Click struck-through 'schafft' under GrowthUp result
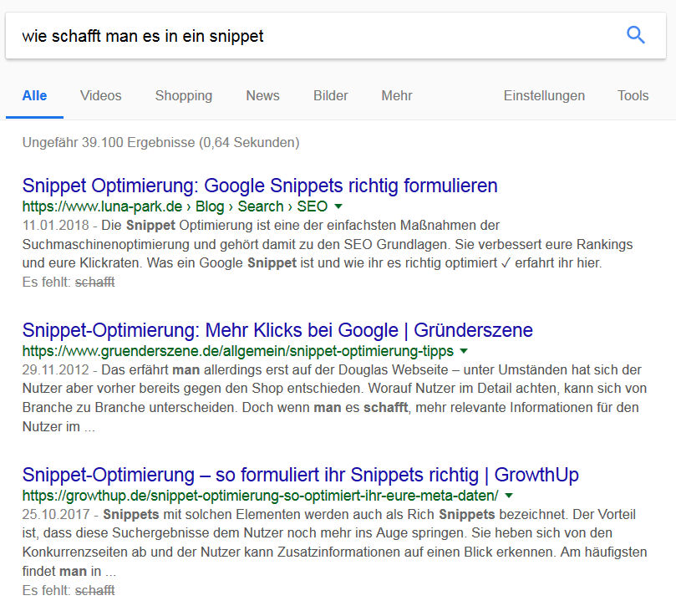 (95, 590)
